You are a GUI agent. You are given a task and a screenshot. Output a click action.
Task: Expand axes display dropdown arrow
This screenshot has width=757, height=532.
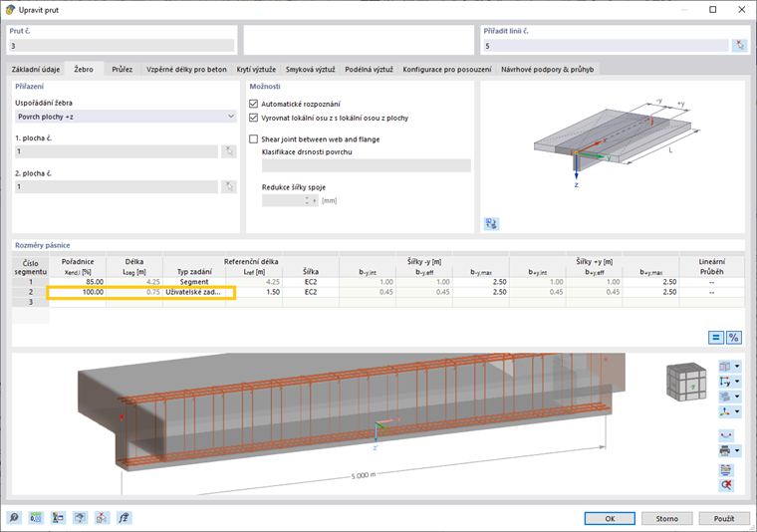(x=737, y=411)
